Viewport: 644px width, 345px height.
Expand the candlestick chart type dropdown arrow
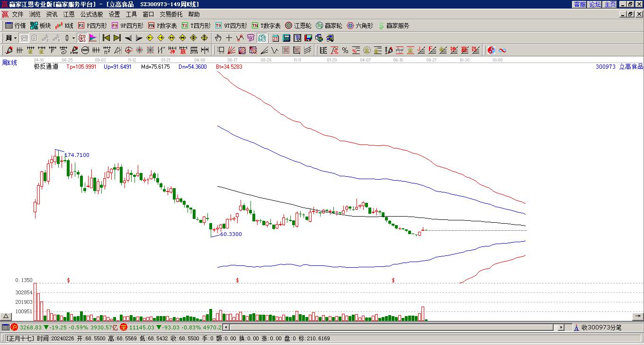[73, 38]
